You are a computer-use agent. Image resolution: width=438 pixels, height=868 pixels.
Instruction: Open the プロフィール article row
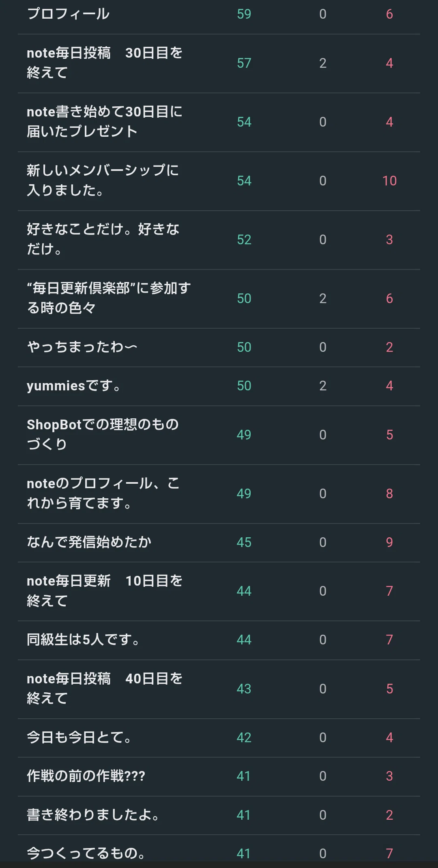tap(219, 14)
